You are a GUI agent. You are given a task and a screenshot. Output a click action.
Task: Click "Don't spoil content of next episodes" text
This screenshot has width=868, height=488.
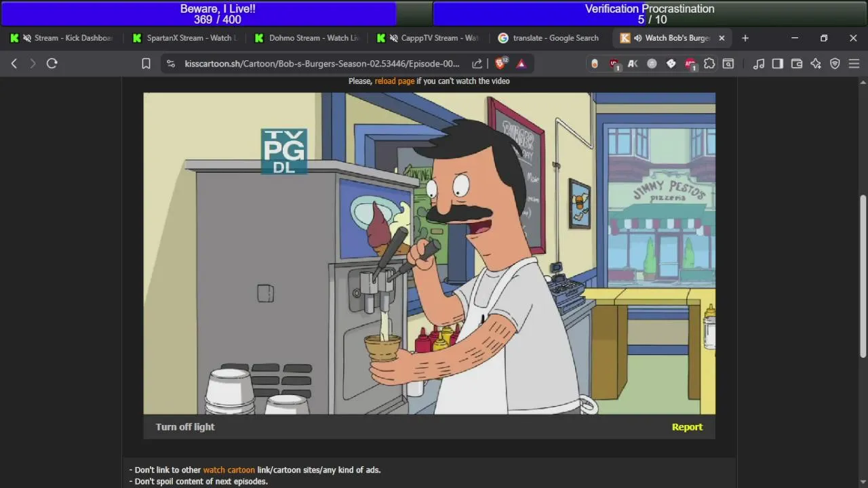[199, 481]
